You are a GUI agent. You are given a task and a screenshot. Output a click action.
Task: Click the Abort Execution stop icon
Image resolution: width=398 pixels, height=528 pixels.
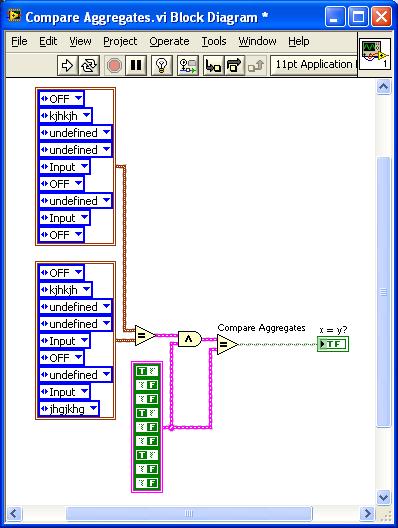[114, 65]
